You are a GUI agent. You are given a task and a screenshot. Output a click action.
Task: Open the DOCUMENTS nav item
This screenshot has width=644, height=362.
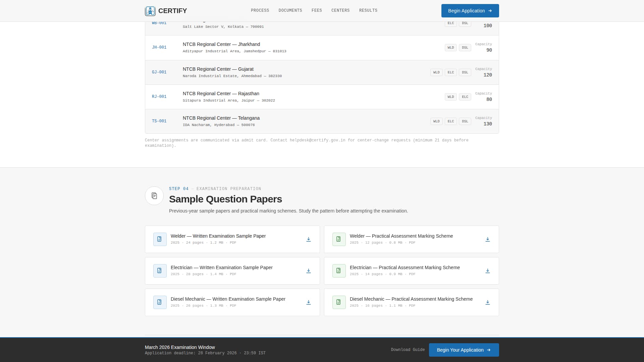pos(290,10)
